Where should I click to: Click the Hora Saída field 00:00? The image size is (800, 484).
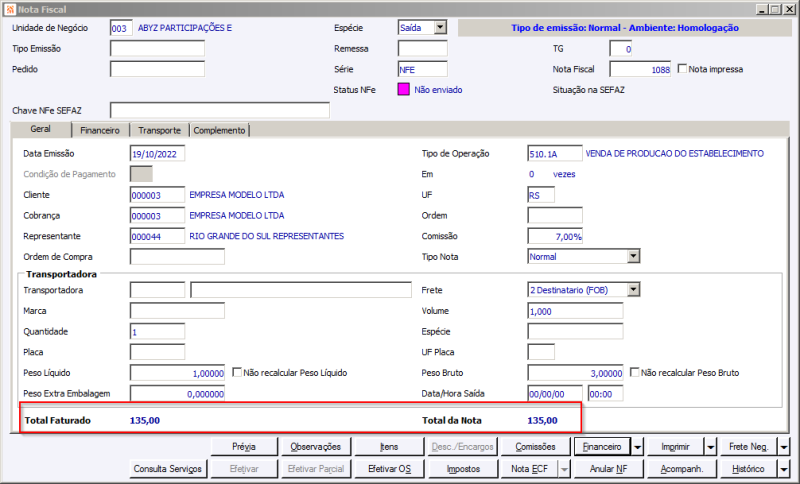tap(605, 394)
